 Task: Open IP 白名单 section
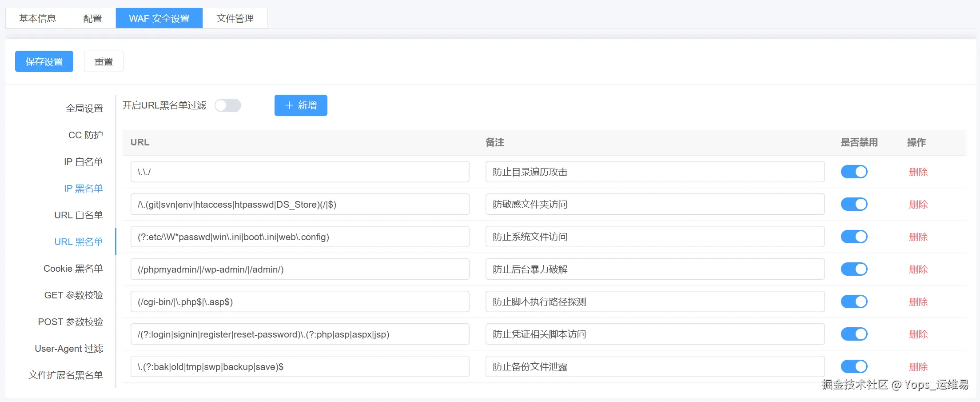(x=84, y=161)
